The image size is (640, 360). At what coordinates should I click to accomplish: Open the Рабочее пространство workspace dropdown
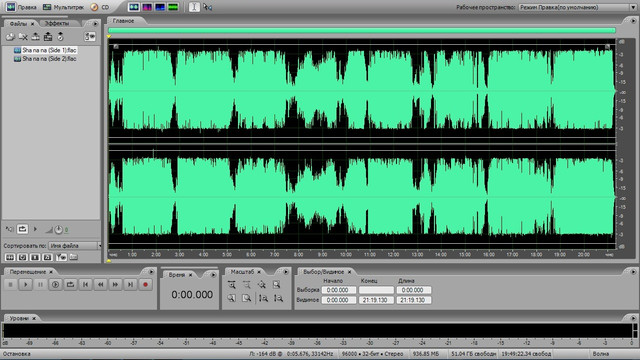[577, 7]
